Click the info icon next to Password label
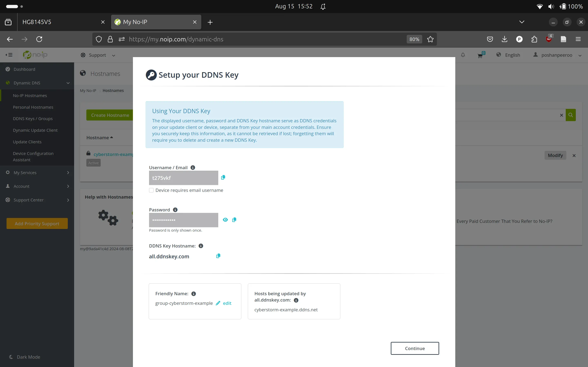Image resolution: width=588 pixels, height=367 pixels. tap(175, 210)
